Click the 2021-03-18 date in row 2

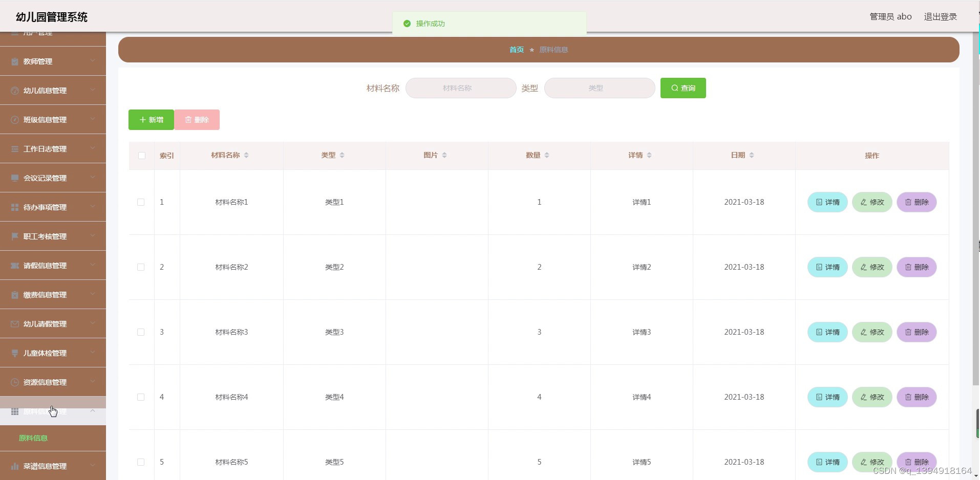(744, 267)
